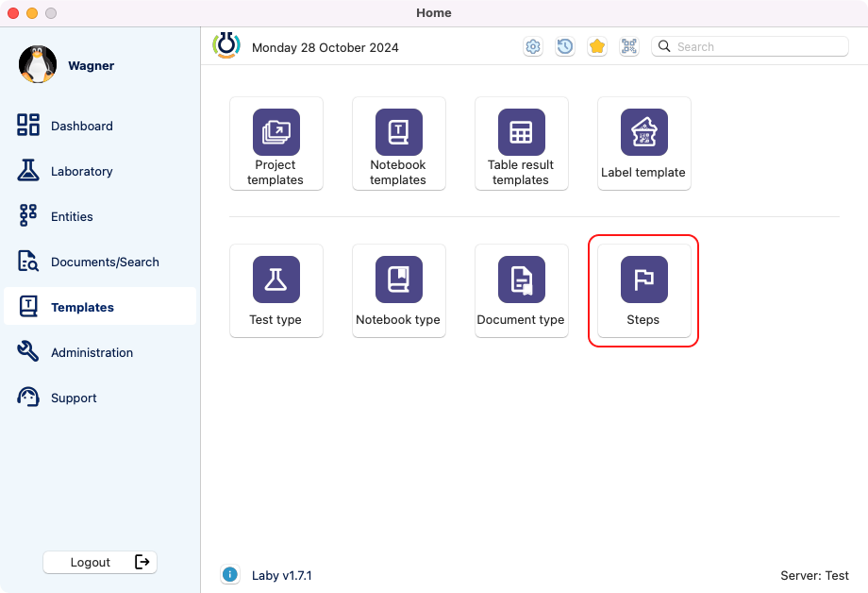Focus the Search input field
The image size is (868, 593).
click(x=750, y=46)
